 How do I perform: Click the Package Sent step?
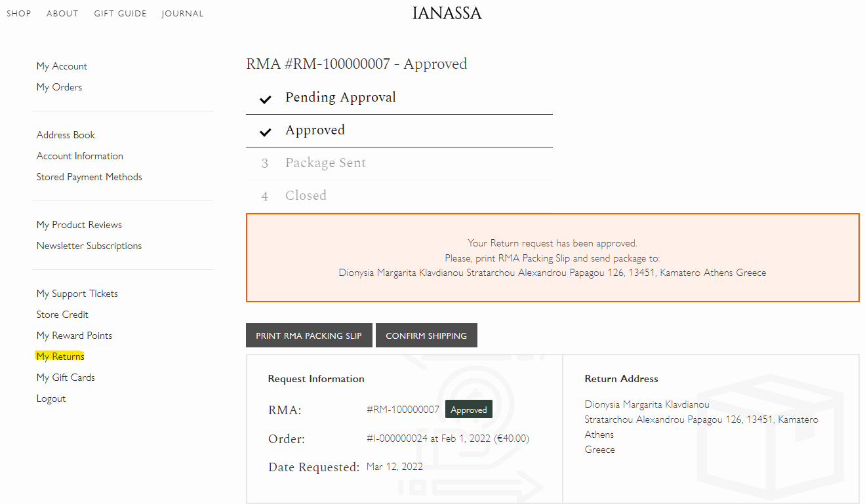pyautogui.click(x=325, y=163)
